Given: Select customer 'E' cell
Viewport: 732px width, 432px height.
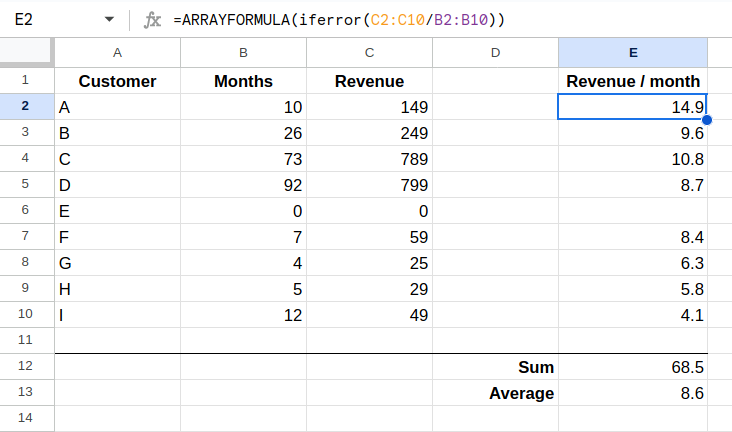Looking at the screenshot, I should pos(118,211).
